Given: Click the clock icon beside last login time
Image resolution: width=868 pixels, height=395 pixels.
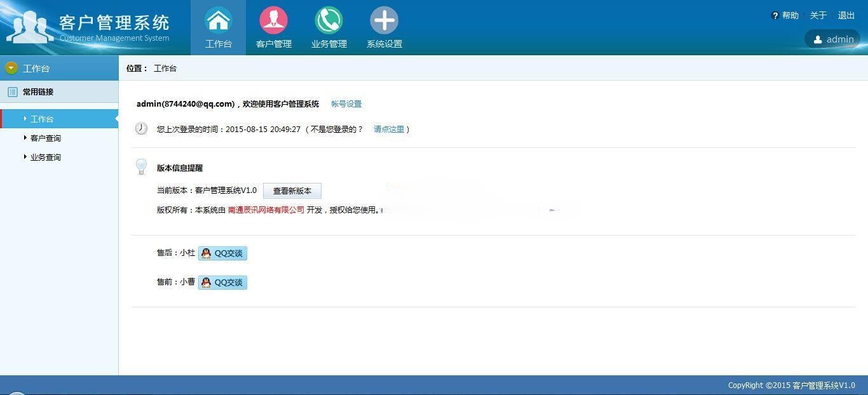Looking at the screenshot, I should tap(141, 128).
